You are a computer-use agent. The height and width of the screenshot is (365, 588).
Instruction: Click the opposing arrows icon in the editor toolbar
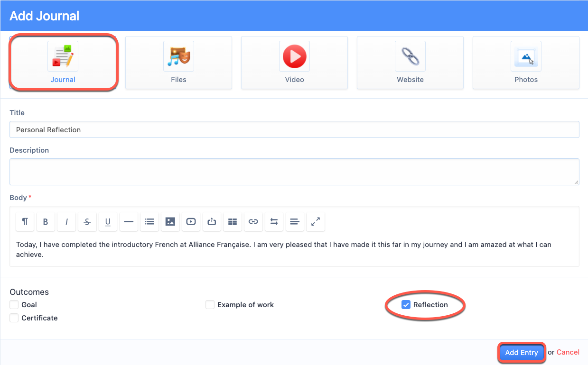274,221
